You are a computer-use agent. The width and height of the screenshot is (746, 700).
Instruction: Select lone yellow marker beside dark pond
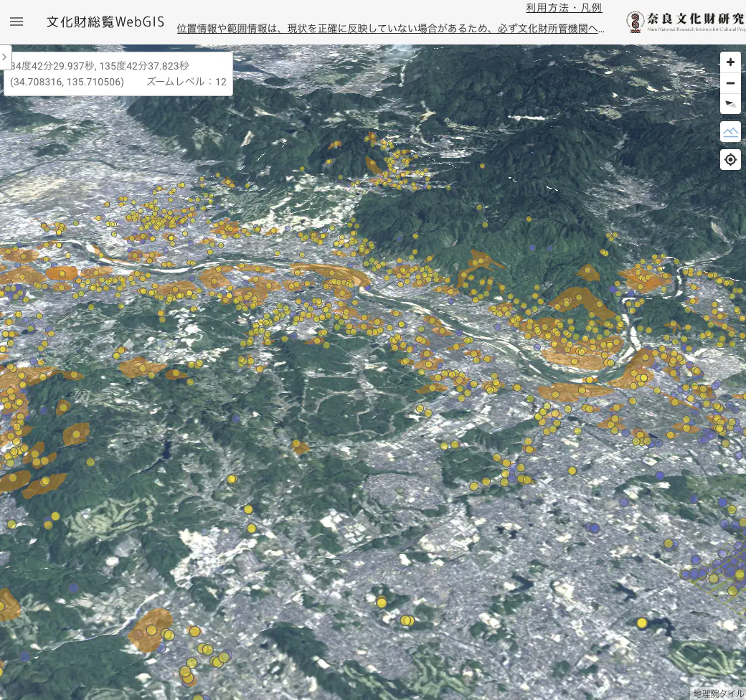[x=642, y=623]
